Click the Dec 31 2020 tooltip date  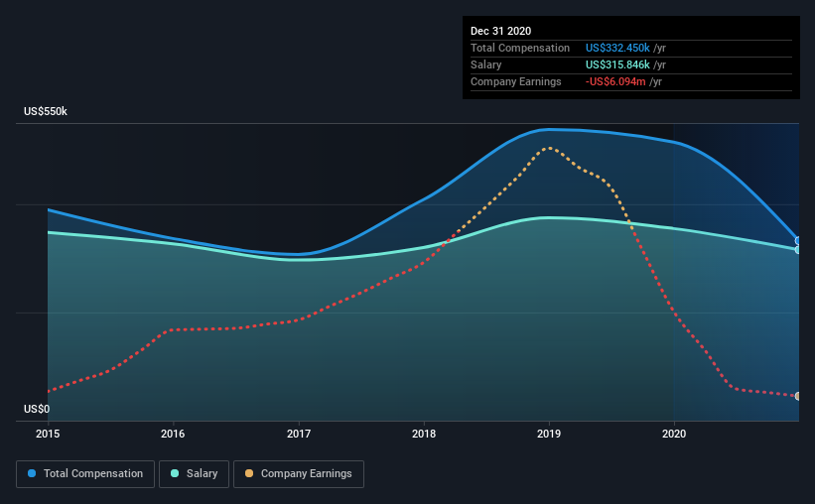coord(500,31)
